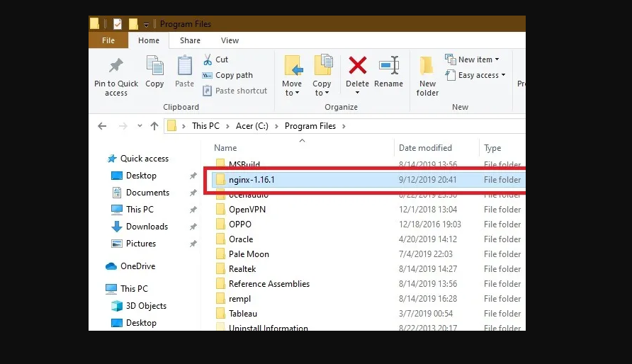Click the pin icon beside Downloads

[x=193, y=227]
